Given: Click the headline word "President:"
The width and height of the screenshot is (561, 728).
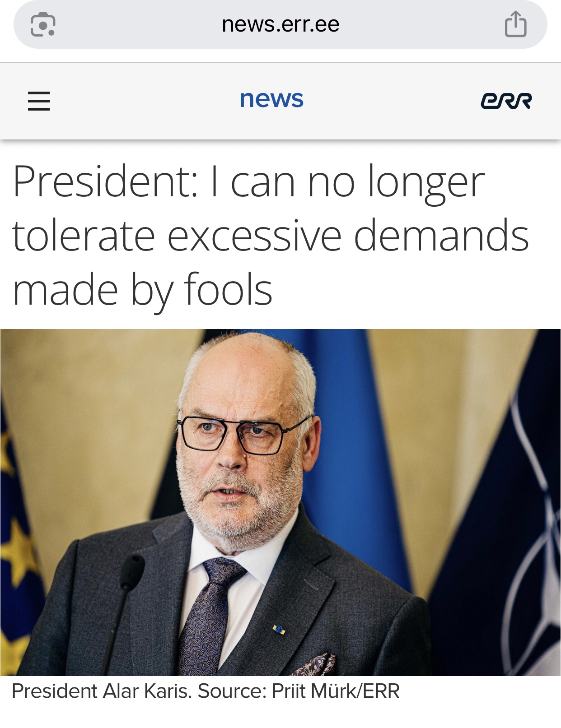Looking at the screenshot, I should [x=105, y=181].
